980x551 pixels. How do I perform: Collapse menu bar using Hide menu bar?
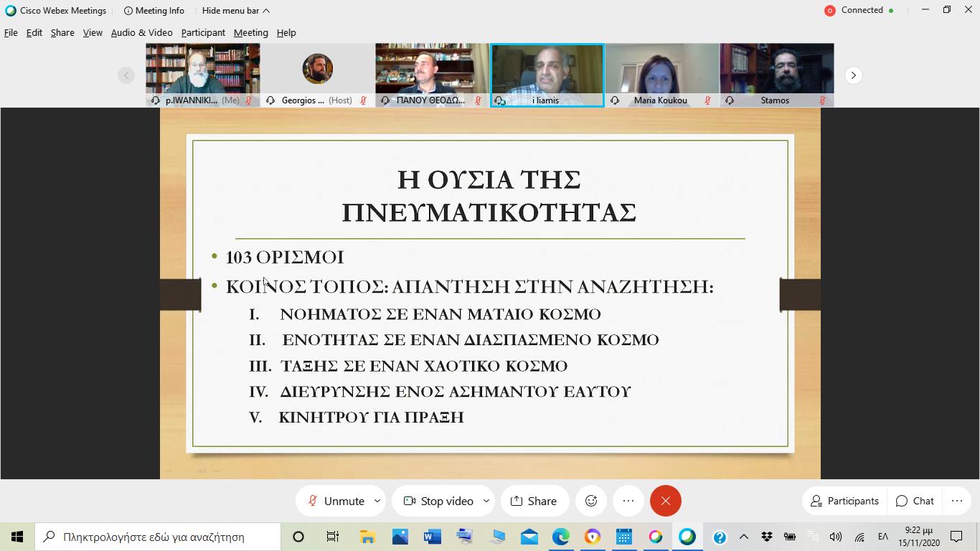[x=235, y=11]
